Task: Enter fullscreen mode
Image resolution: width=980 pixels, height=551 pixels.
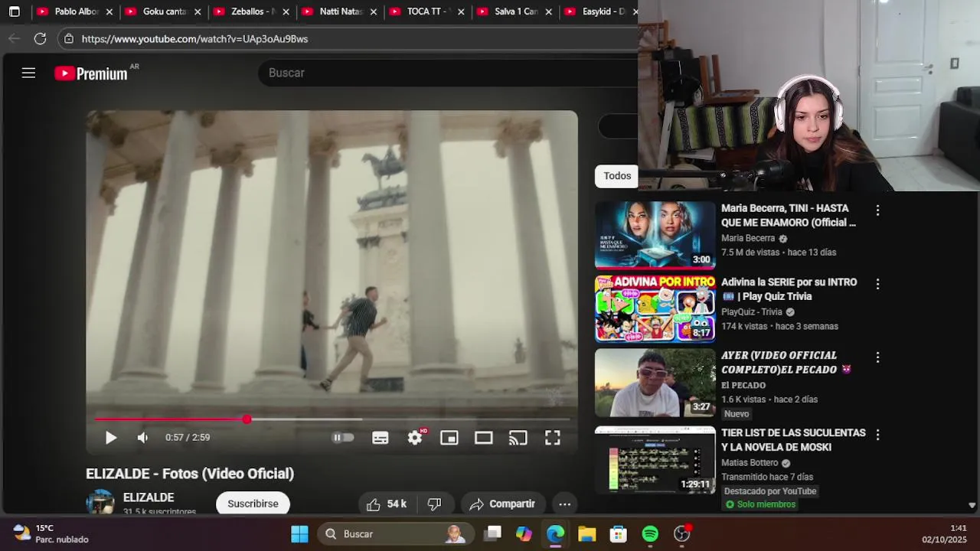Action: pyautogui.click(x=553, y=438)
